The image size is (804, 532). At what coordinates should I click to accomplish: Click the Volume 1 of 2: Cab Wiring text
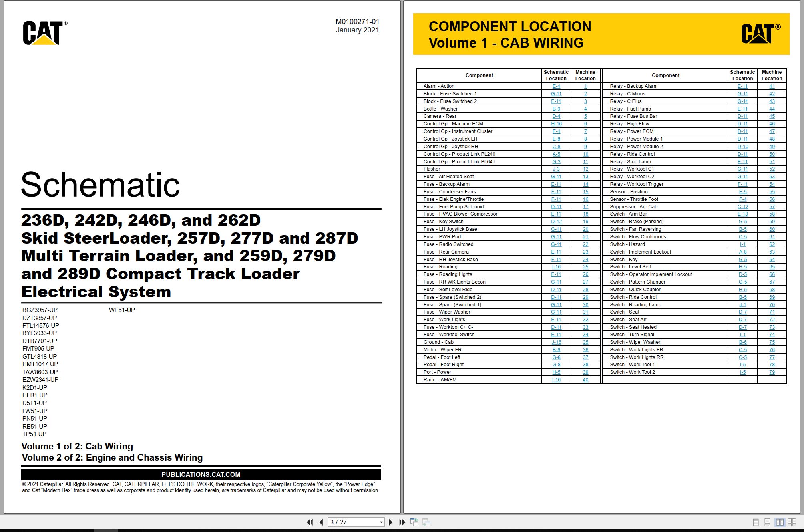coord(77,446)
